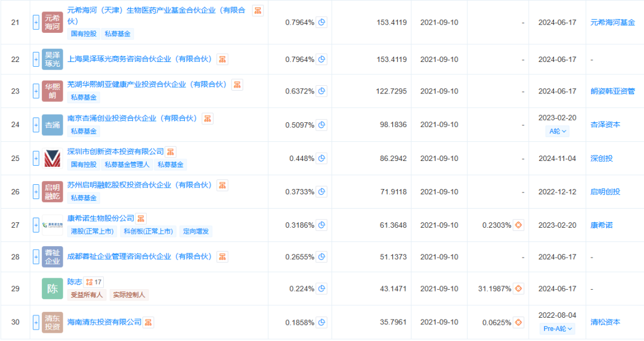The height and width of the screenshot is (341, 644).
Task: Open equity structure icon for 南京杏涌创业投资
Action: 208,119
